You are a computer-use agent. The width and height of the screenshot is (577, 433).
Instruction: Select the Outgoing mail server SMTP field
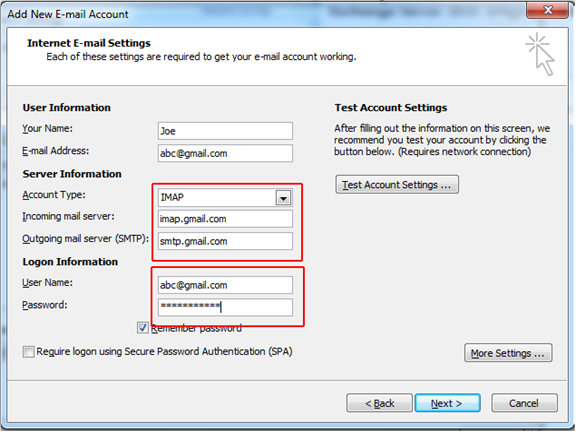(225, 241)
